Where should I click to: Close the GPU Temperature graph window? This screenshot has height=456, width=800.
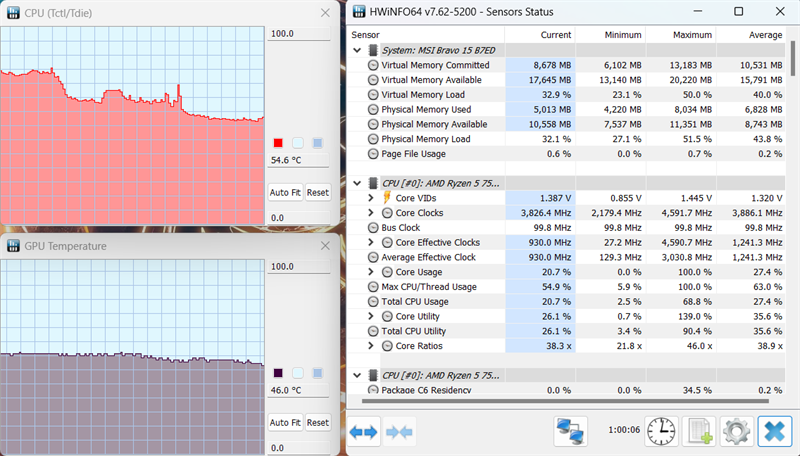coord(325,246)
